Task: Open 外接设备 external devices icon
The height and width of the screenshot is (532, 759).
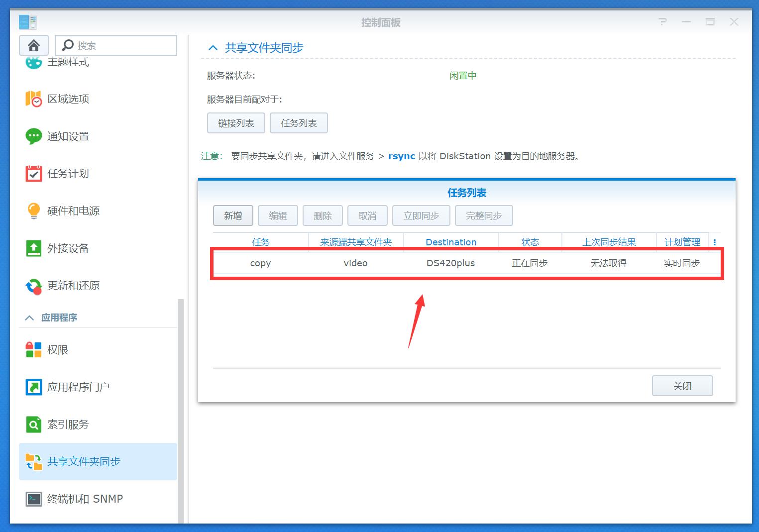Action: pos(34,248)
